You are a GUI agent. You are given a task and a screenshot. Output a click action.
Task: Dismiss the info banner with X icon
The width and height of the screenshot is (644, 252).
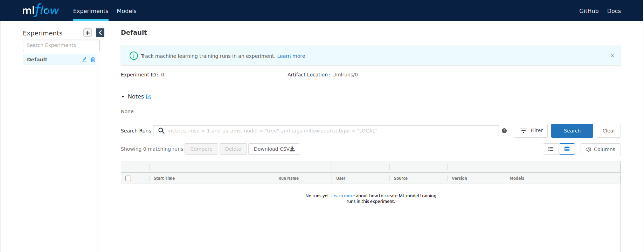(x=612, y=55)
